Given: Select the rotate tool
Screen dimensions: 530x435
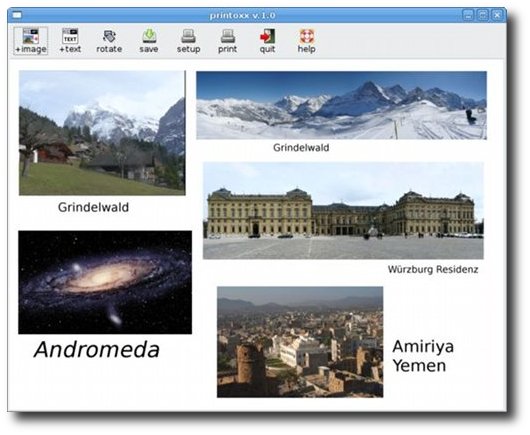Looking at the screenshot, I should tap(109, 41).
